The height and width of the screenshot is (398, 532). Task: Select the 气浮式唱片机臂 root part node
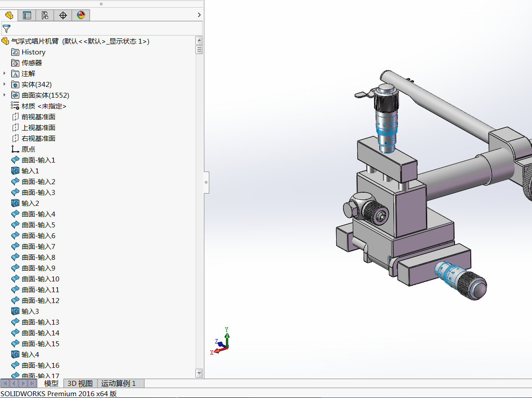pos(75,41)
